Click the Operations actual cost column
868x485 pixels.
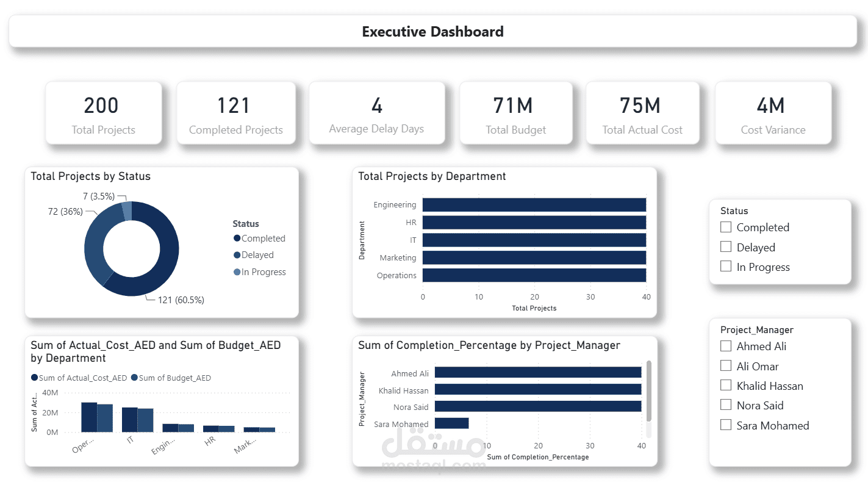(89, 417)
